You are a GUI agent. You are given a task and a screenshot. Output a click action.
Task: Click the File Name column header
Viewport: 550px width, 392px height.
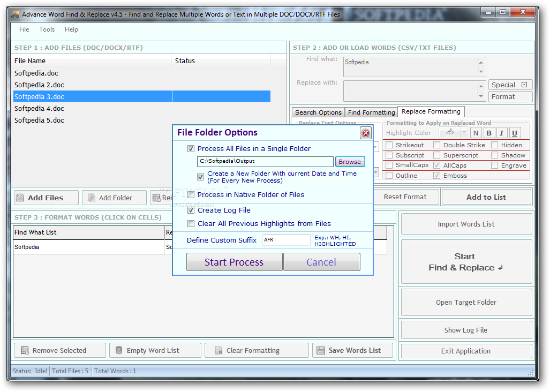[x=92, y=61]
